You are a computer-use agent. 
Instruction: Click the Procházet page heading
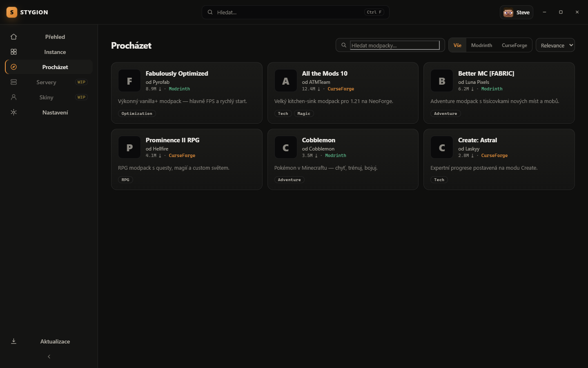pos(131,45)
